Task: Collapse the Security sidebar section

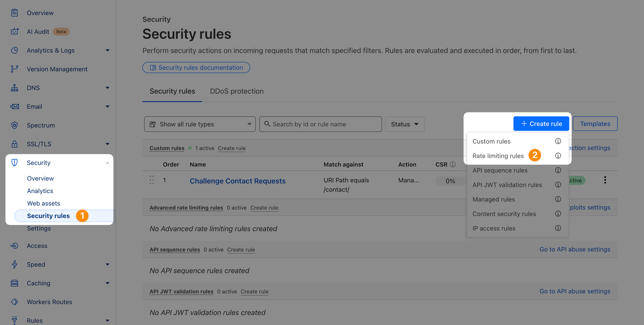Action: (108, 163)
